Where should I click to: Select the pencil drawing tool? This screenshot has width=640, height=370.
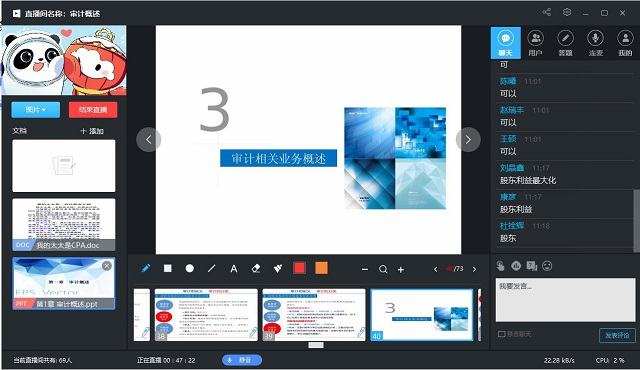coord(146,268)
